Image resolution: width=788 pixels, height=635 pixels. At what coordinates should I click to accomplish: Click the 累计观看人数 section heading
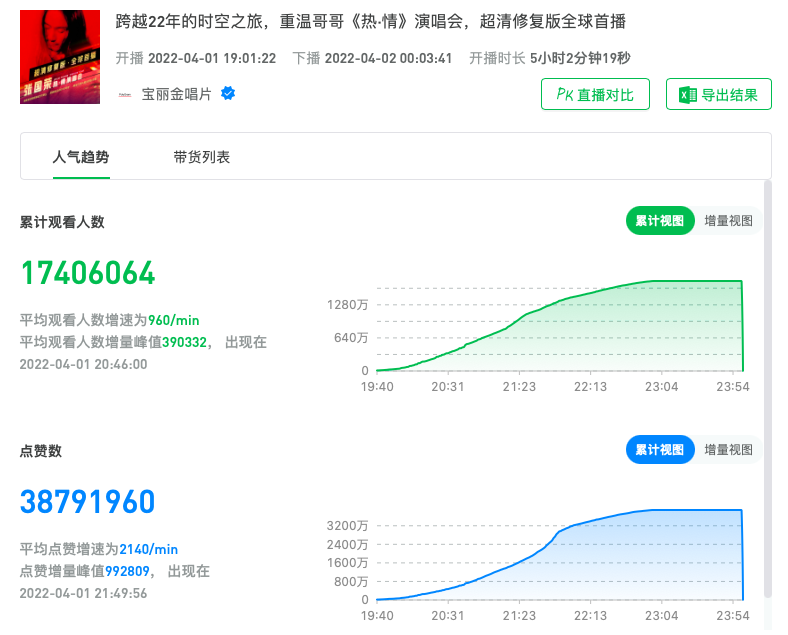62,222
